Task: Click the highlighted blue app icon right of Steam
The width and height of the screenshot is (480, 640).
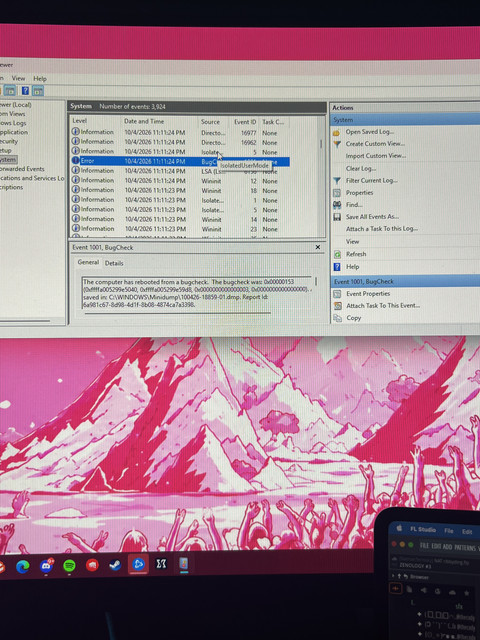Action: pos(138,564)
